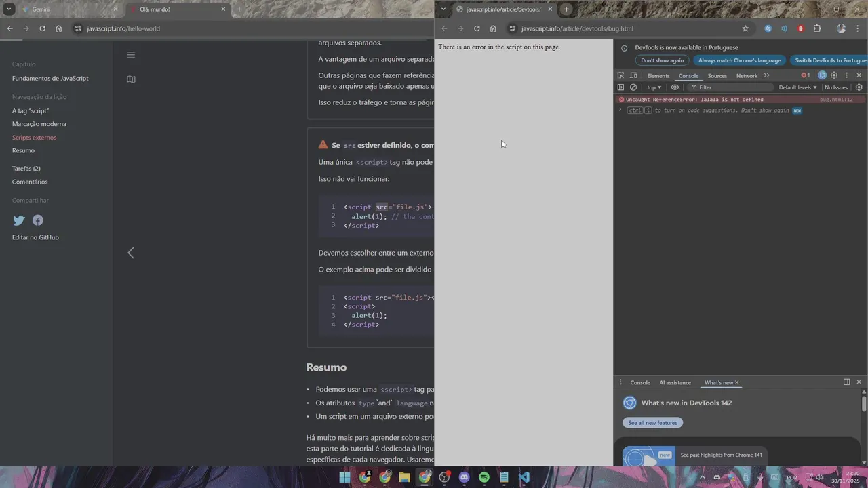Screen dimensions: 868x488
Task: Select the drawer Console tab
Action: pyautogui.click(x=640, y=383)
